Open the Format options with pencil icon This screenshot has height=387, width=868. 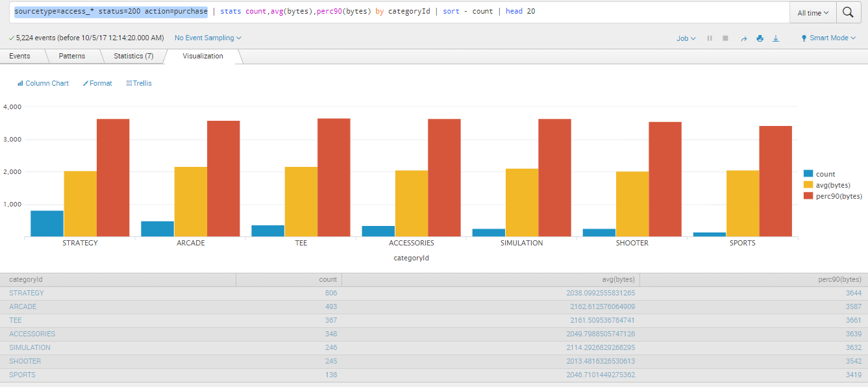[97, 82]
